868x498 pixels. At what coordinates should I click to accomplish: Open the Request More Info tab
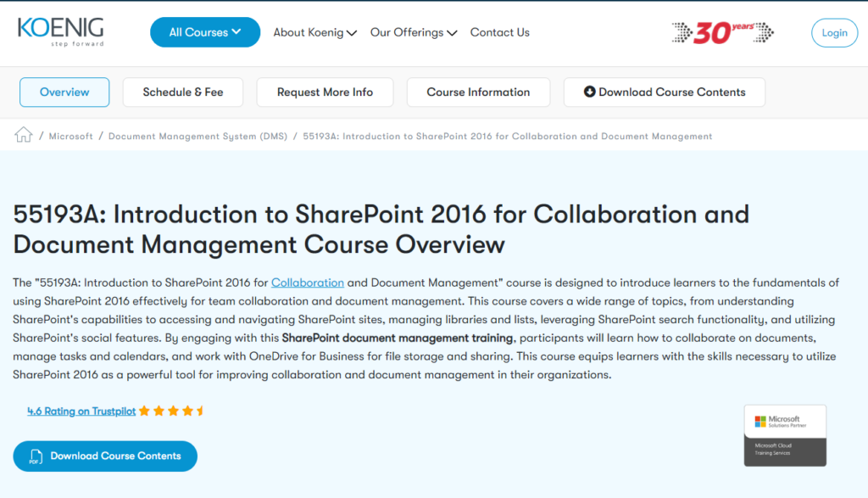(325, 92)
